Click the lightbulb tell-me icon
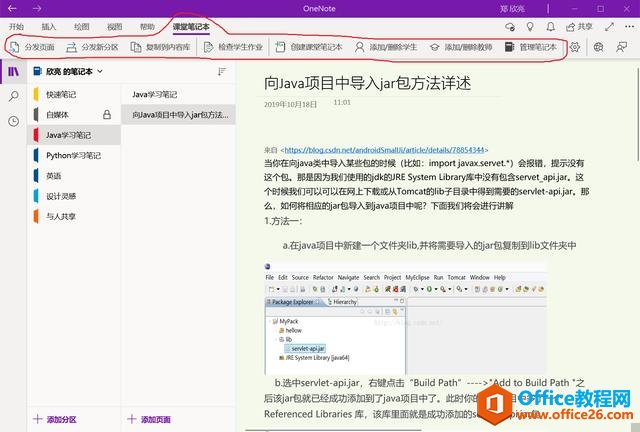The width and height of the screenshot is (640, 432). coord(530,27)
